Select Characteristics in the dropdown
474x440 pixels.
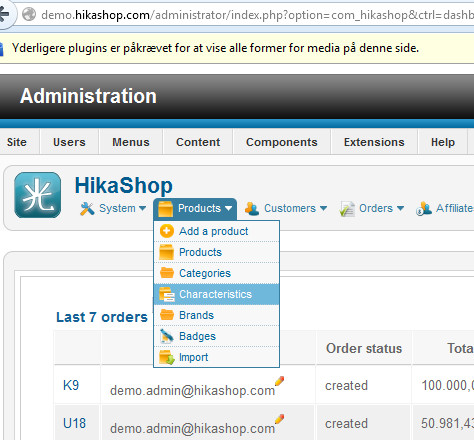point(216,294)
